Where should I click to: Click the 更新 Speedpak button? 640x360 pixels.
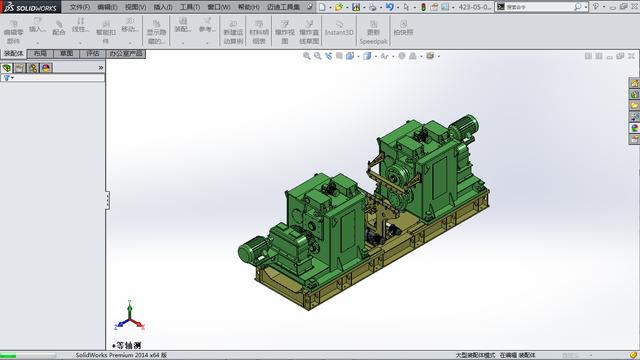point(373,31)
